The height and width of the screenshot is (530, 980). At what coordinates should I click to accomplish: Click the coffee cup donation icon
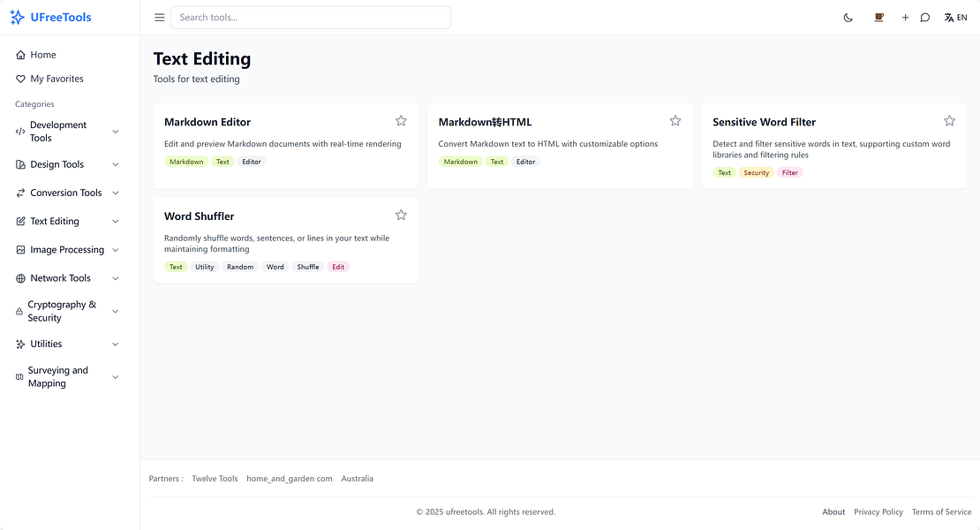point(878,17)
